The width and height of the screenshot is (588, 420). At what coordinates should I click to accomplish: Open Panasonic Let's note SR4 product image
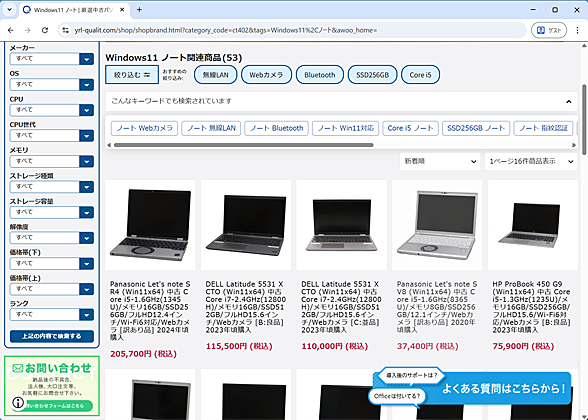(x=150, y=225)
